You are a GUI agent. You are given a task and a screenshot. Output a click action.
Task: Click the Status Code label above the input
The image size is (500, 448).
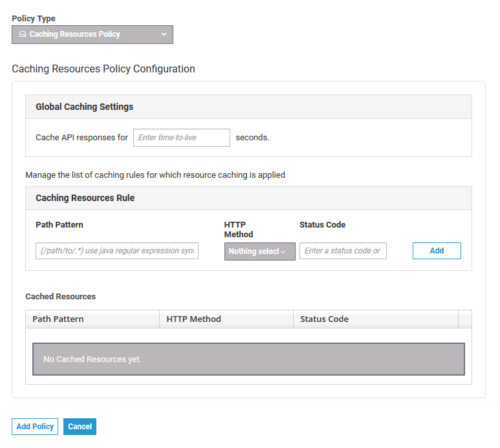[322, 225]
